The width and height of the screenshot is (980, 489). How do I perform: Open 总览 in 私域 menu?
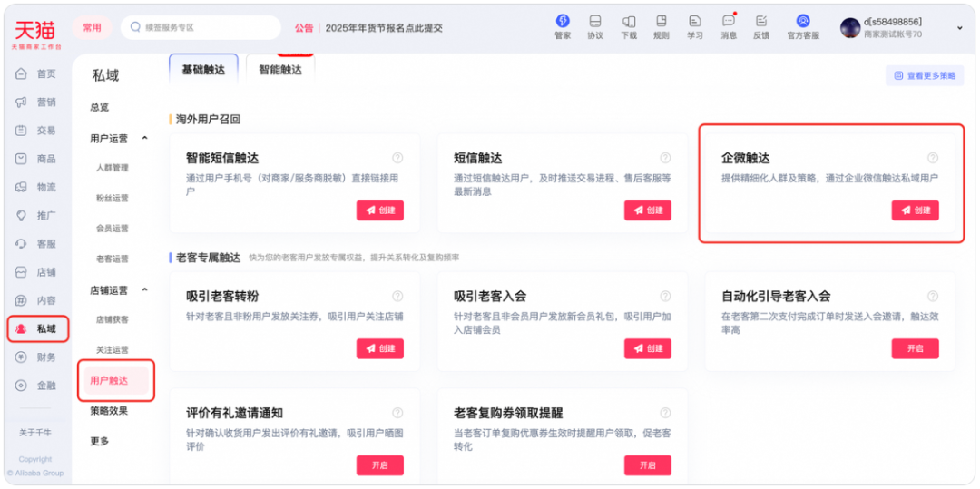[100, 107]
